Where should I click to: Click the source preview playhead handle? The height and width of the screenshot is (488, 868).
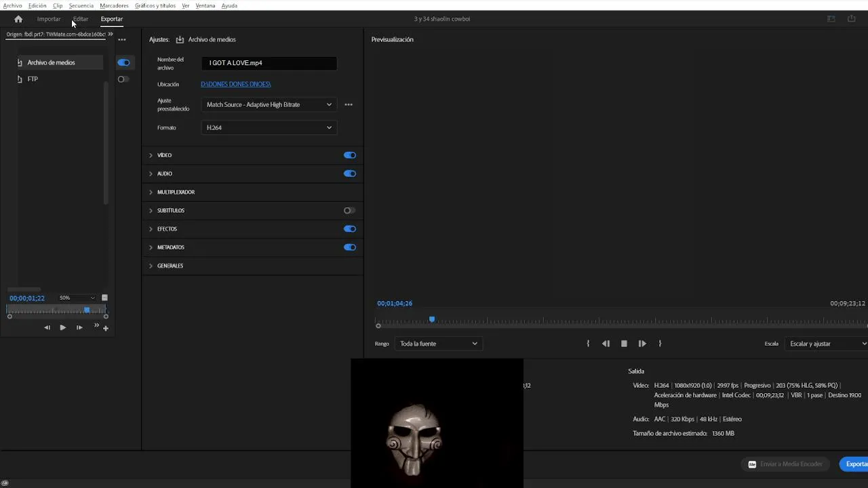click(x=87, y=310)
